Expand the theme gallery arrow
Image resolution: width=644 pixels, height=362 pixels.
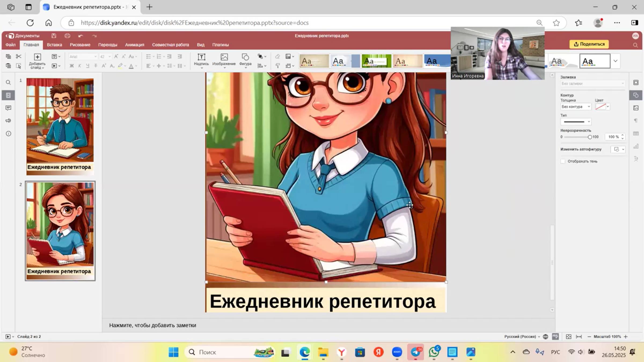(x=615, y=61)
